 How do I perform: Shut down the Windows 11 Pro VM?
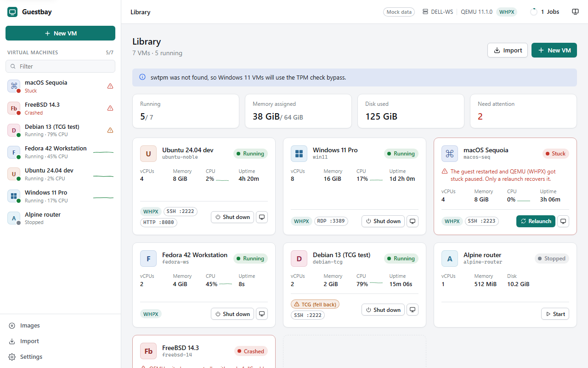(x=383, y=221)
